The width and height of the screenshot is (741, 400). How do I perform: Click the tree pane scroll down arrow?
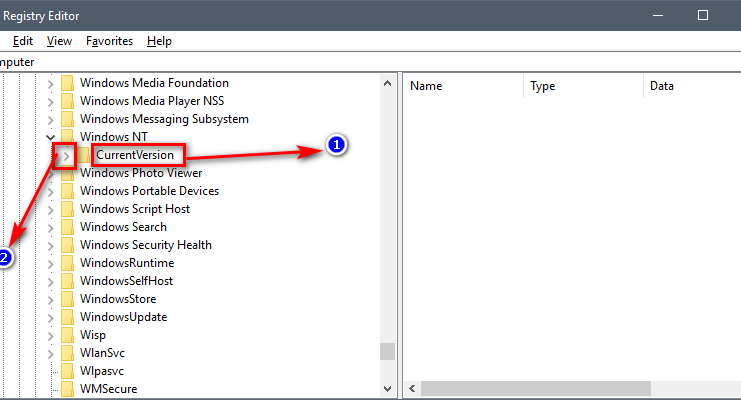pyautogui.click(x=388, y=389)
